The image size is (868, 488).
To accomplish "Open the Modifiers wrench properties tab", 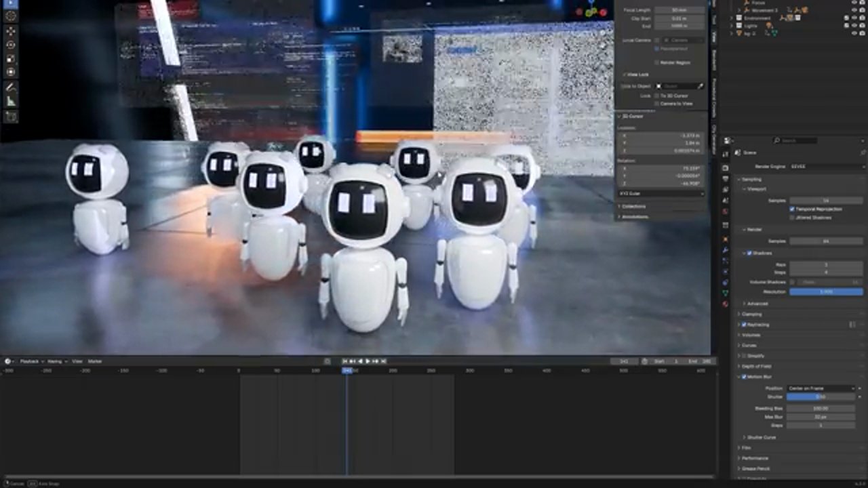I will pyautogui.click(x=726, y=250).
